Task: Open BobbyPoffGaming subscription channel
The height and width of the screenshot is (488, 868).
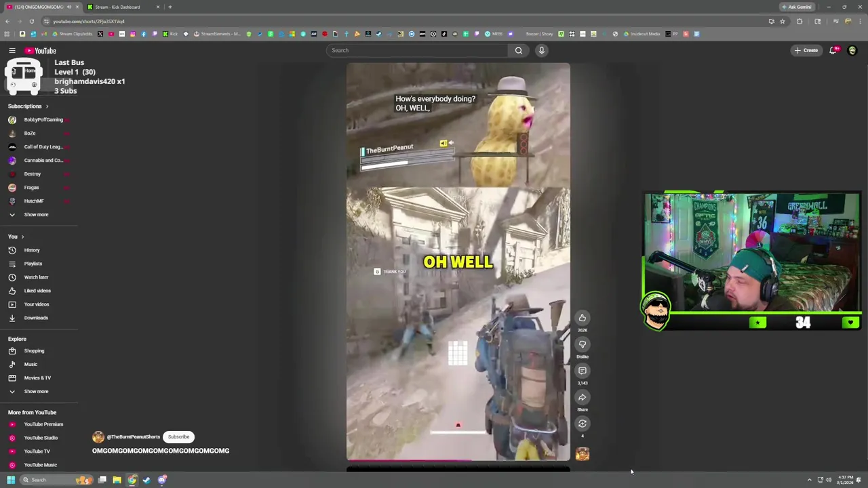Action: [43, 120]
